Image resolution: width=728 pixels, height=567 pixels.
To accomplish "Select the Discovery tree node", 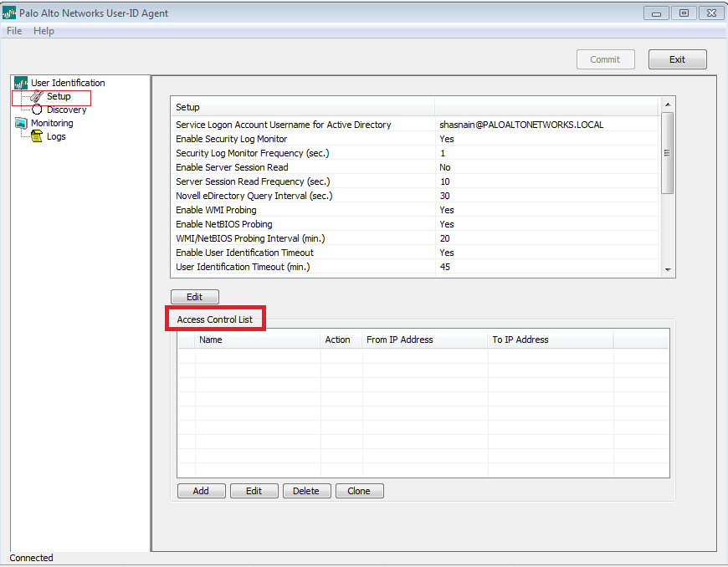I will [66, 110].
